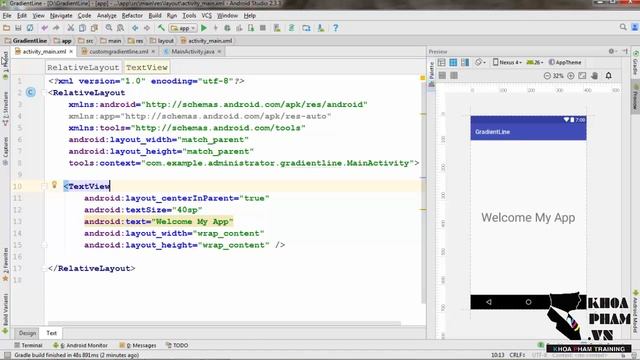Click Sync Project with Gradle Files icon

coord(292,28)
